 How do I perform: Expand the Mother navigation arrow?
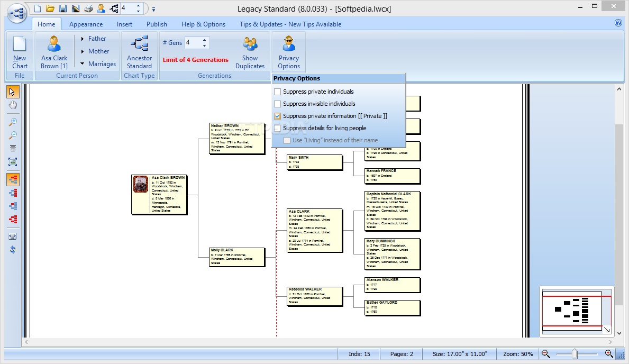(x=82, y=51)
